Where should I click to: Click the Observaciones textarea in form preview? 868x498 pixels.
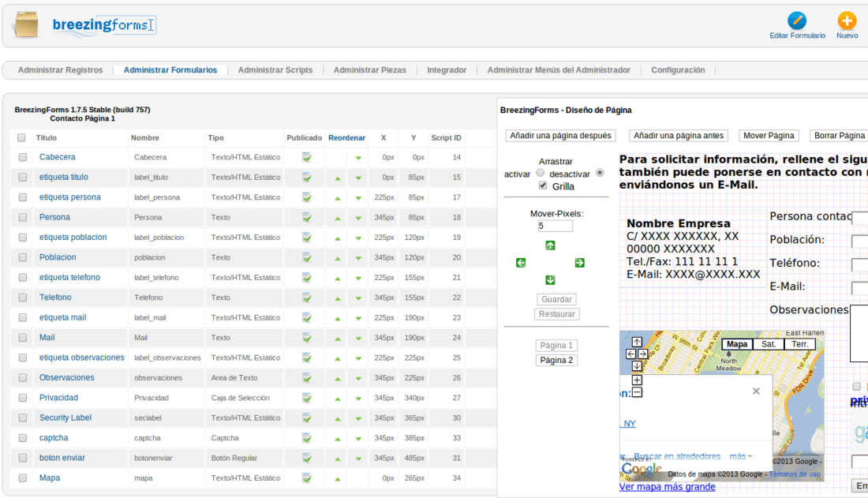click(x=859, y=334)
